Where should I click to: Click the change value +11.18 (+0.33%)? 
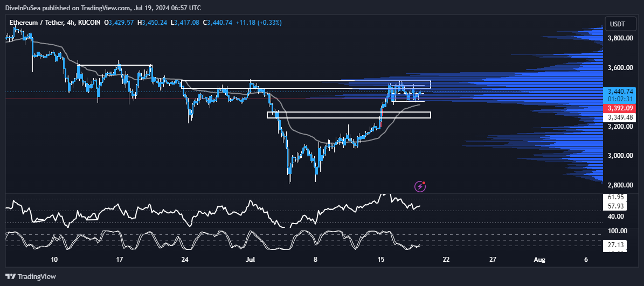click(258, 23)
